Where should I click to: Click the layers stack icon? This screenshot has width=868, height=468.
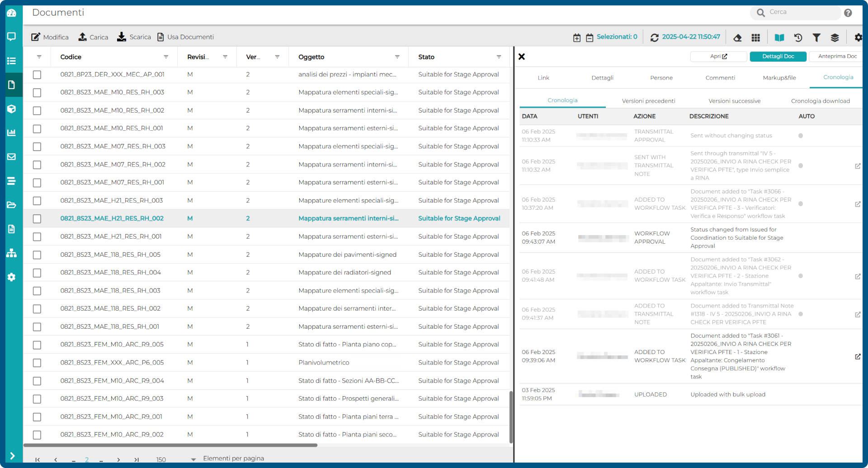tap(835, 38)
